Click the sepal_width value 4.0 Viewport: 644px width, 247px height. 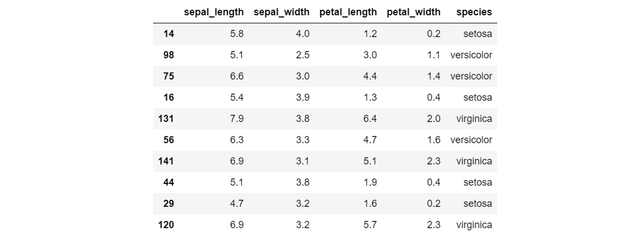302,34
